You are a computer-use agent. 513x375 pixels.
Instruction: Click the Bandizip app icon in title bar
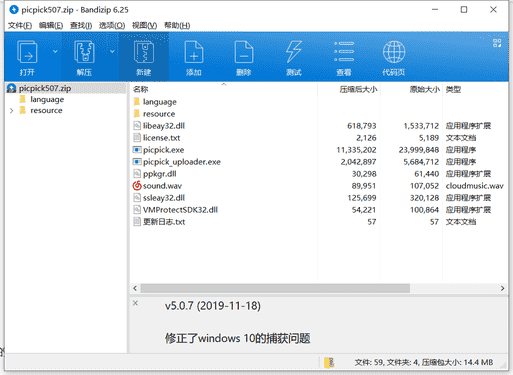pos(14,10)
